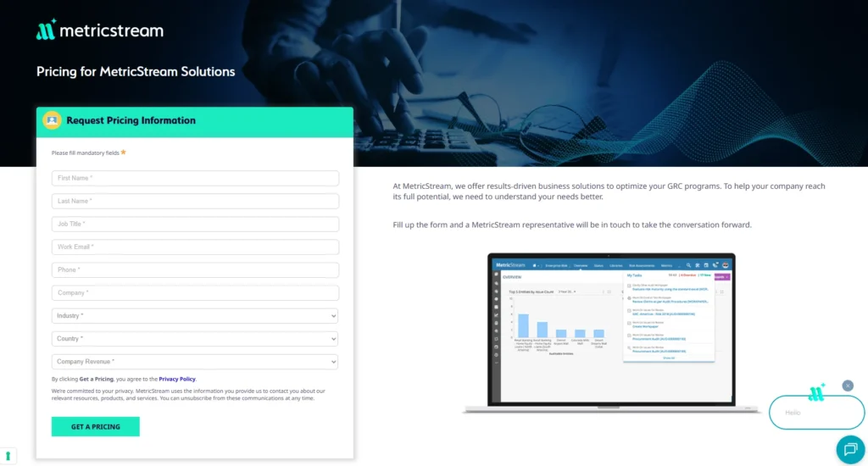Click the orange mandatory fields star
The height and width of the screenshot is (466, 868).
point(124,153)
